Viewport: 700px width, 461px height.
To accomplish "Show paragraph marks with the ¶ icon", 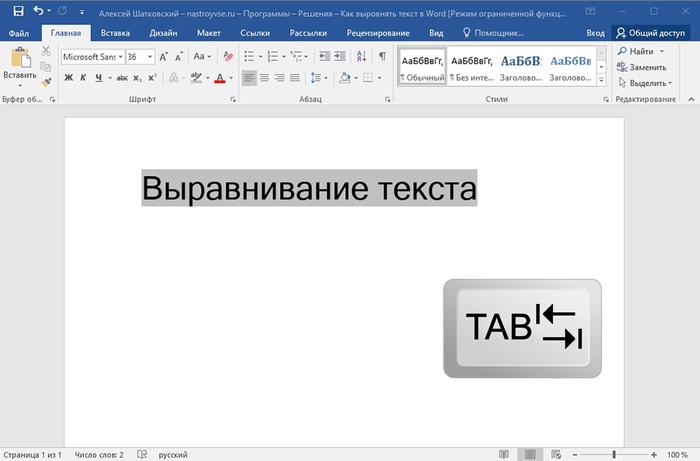I will 381,56.
